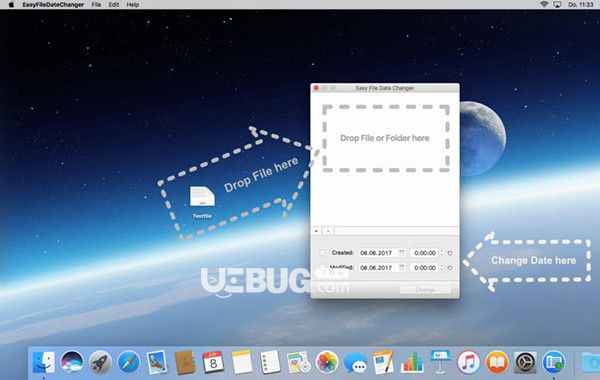Click the Drop File or Folder here area

pyautogui.click(x=386, y=138)
